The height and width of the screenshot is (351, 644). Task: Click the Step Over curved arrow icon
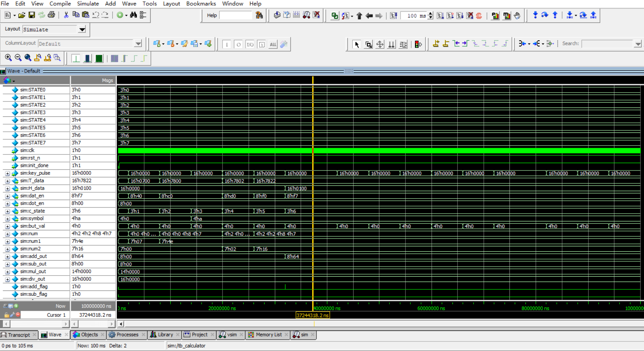tap(545, 15)
